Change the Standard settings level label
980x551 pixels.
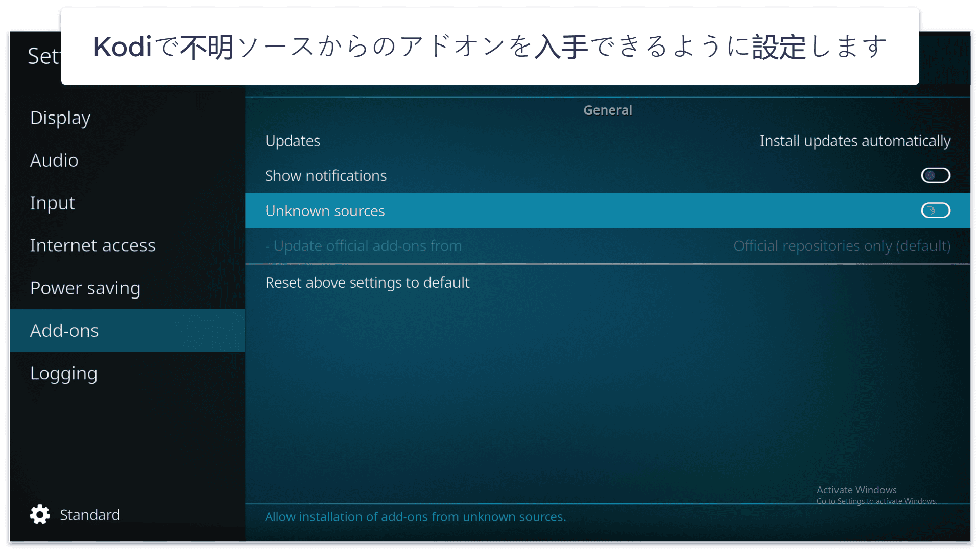tap(90, 515)
